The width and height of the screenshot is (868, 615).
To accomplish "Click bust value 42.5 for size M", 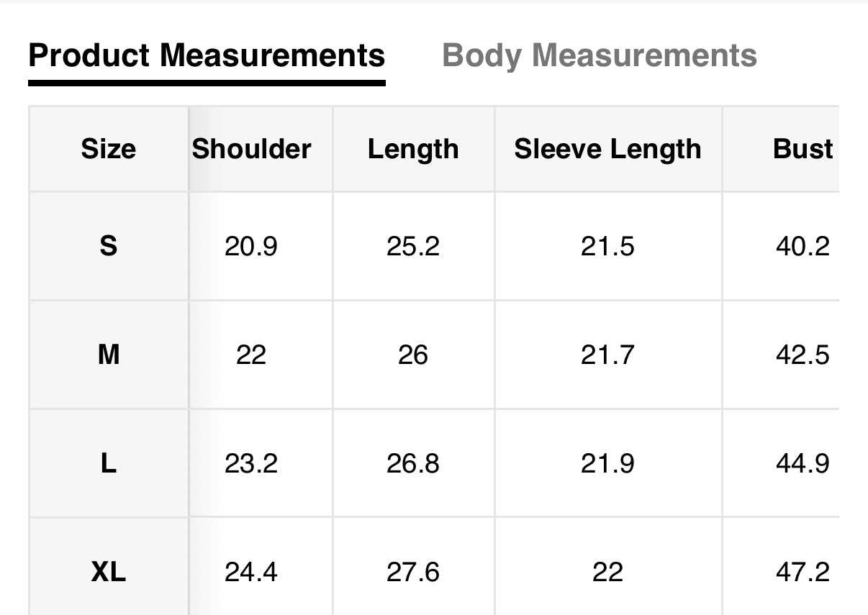I will coord(803,355).
